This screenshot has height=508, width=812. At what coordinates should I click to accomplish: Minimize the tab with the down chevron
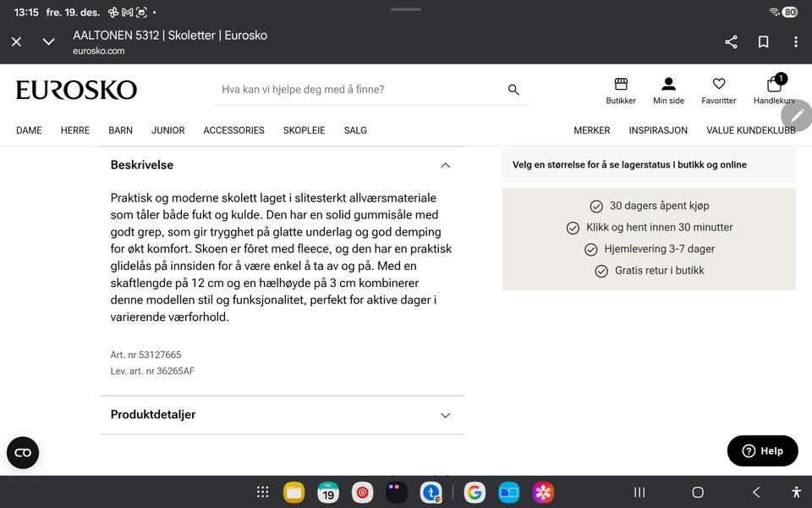[49, 42]
